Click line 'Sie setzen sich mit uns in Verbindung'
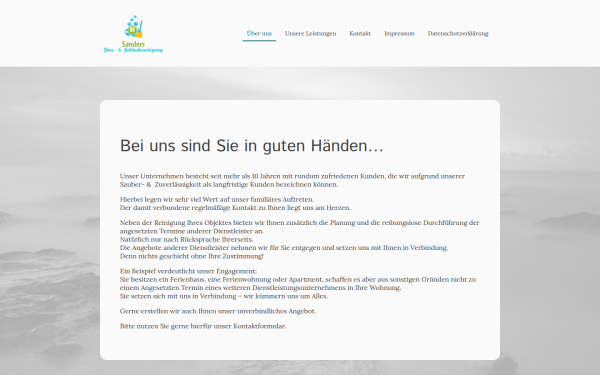This screenshot has height=375, width=600. point(224,296)
